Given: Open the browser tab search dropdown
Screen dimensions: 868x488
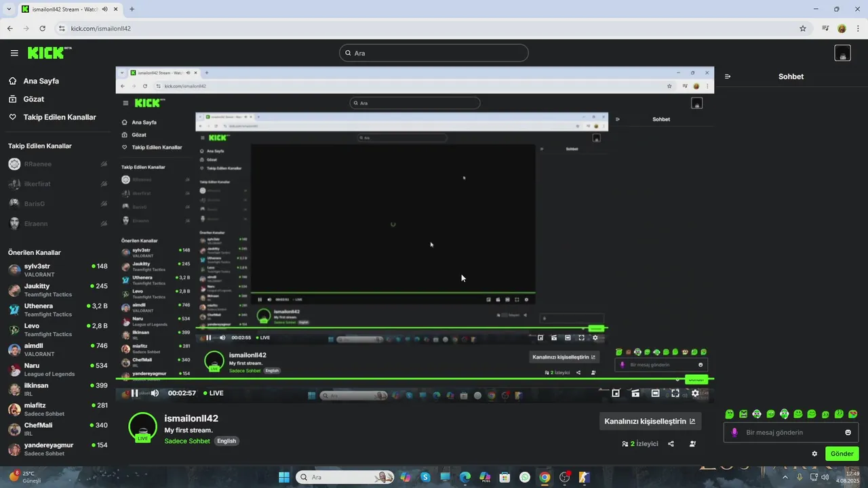Looking at the screenshot, I should click(8, 9).
